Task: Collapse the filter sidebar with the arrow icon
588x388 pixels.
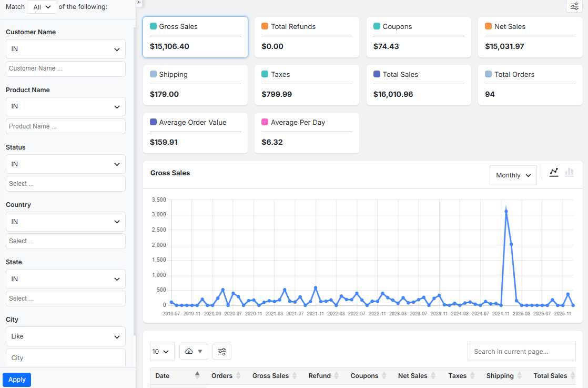Action: (139, 3)
